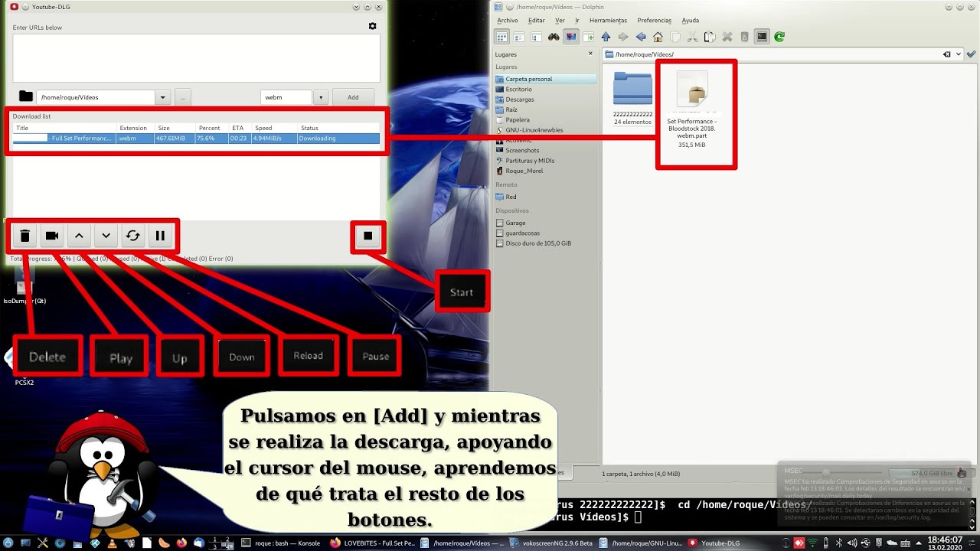
Task: Click the new tab icon in Dolphin toolbar
Action: tap(589, 37)
